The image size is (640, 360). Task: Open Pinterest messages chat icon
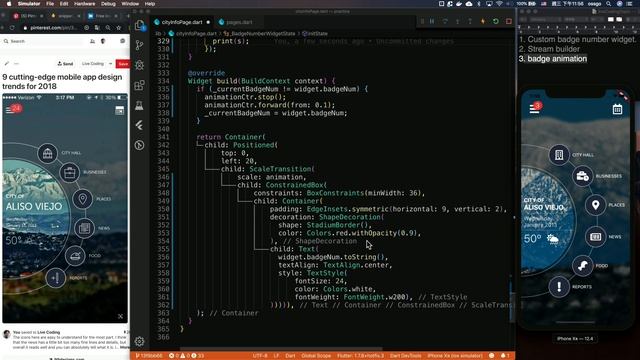(122, 41)
